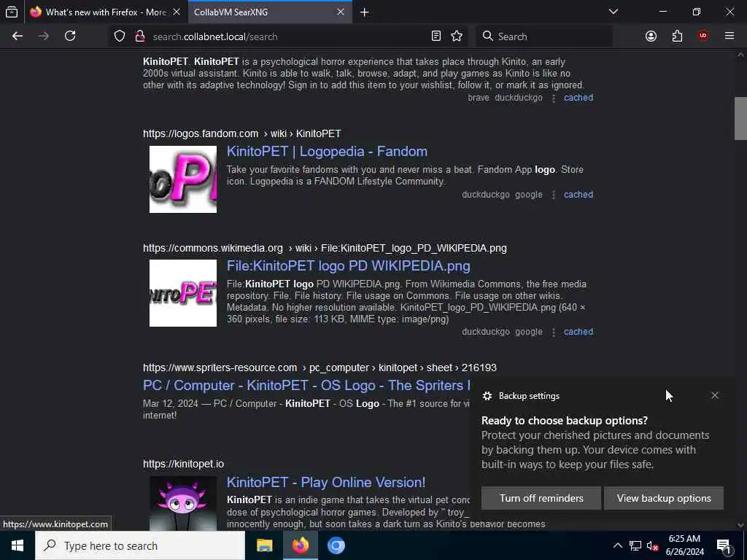This screenshot has width=747, height=560.
Task: Click the https://kinitopet.io URL text
Action: pos(183,464)
